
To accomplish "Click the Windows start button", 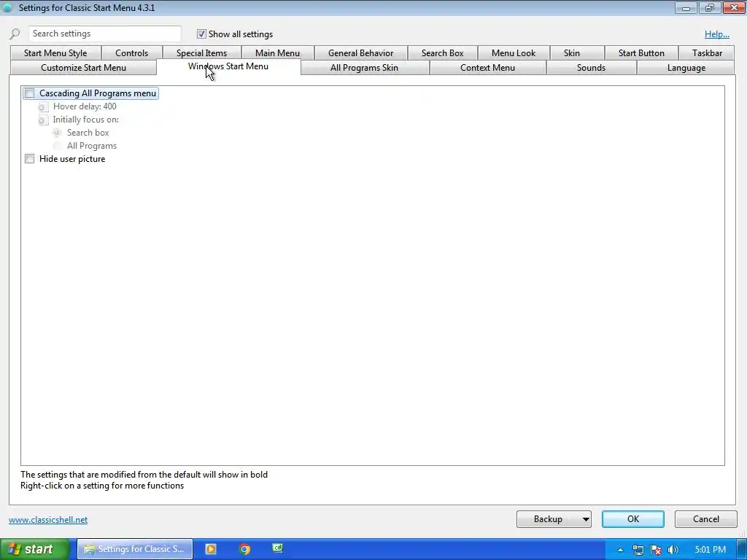I will click(x=34, y=549).
